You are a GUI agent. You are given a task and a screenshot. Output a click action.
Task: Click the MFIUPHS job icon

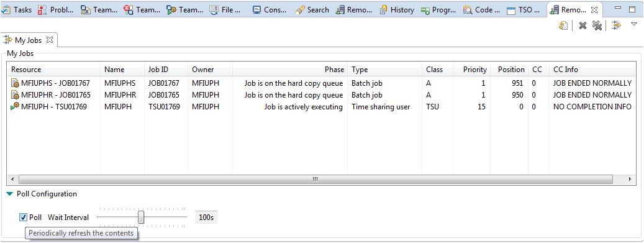[x=15, y=83]
